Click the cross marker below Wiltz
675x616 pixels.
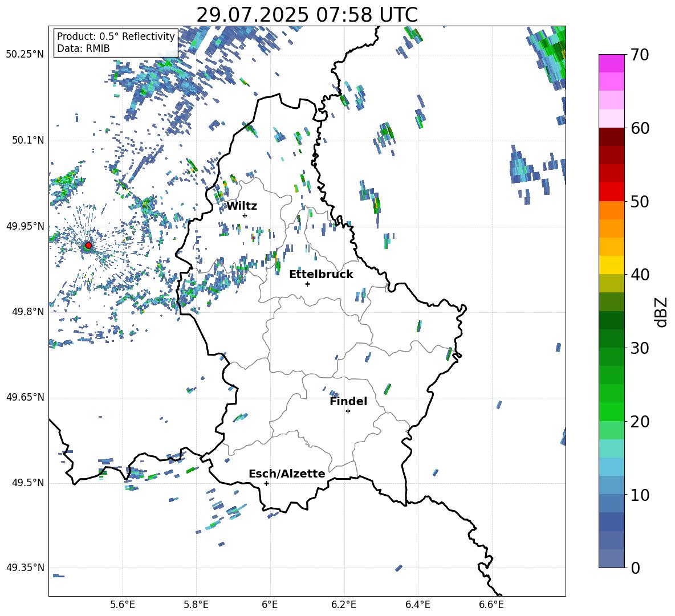[245, 215]
